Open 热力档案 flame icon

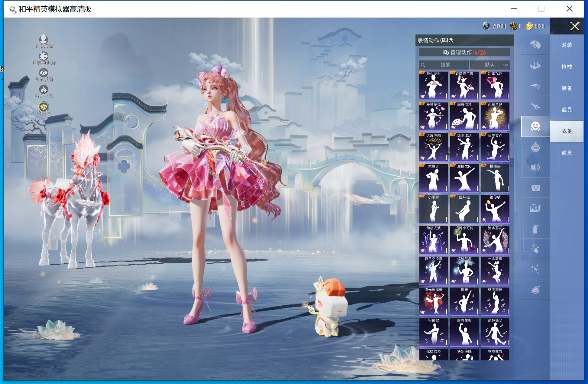44,89
